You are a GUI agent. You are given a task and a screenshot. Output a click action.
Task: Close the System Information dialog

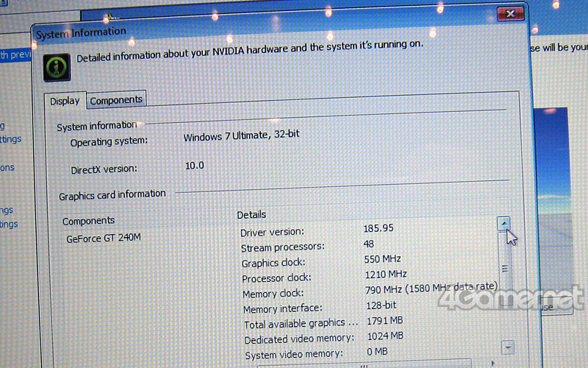pos(510,14)
